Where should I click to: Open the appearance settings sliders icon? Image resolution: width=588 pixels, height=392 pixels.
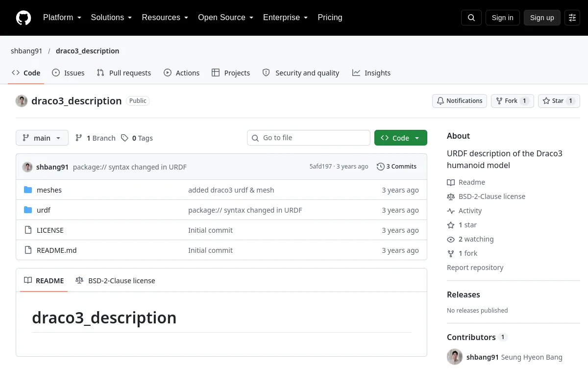572,18
